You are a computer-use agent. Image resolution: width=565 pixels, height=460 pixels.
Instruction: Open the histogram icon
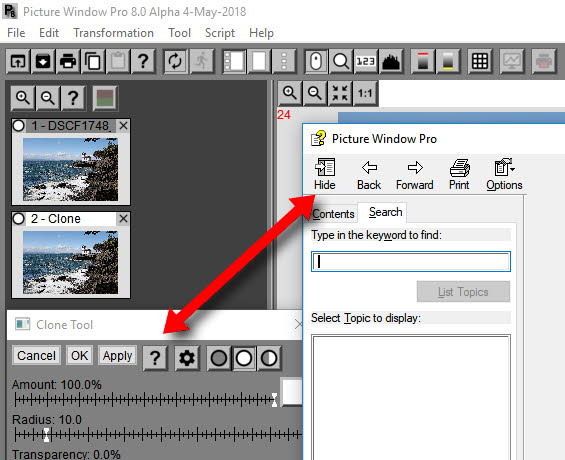click(x=391, y=61)
